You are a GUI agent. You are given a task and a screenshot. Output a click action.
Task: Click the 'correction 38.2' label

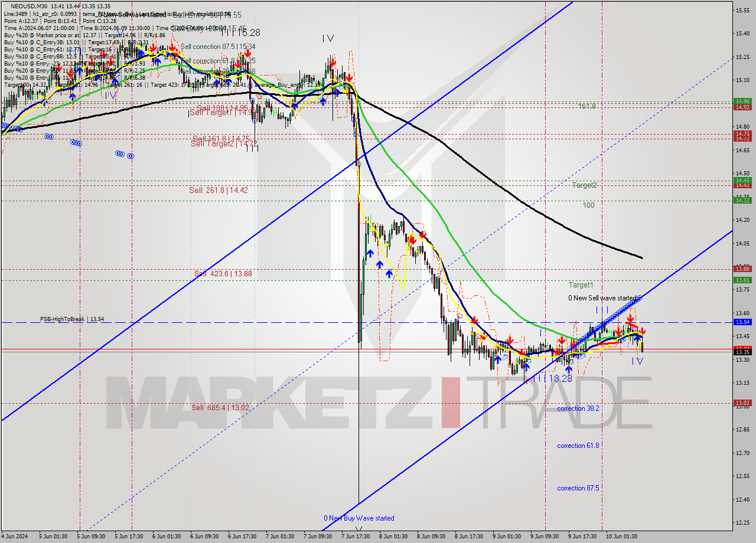(x=578, y=408)
